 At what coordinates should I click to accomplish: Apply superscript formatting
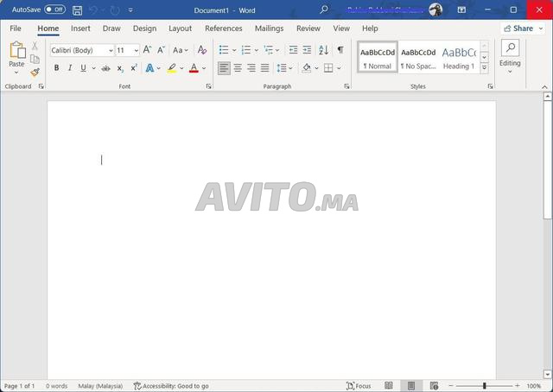point(134,67)
